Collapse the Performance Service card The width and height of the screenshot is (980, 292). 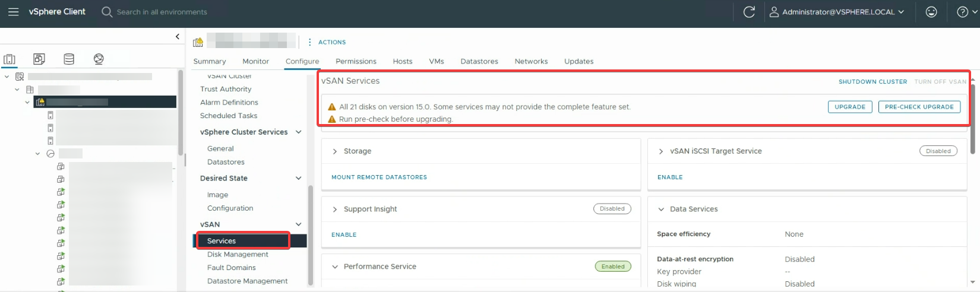(x=335, y=266)
